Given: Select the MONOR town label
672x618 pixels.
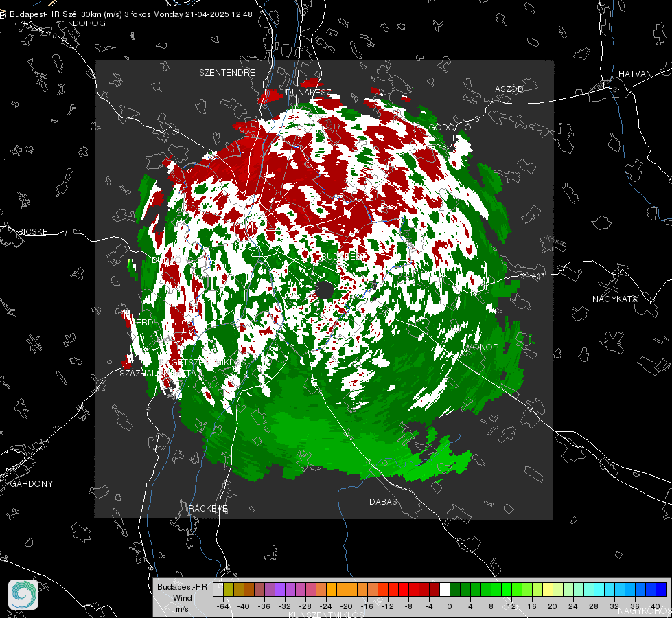Looking at the screenshot, I should pos(483,347).
